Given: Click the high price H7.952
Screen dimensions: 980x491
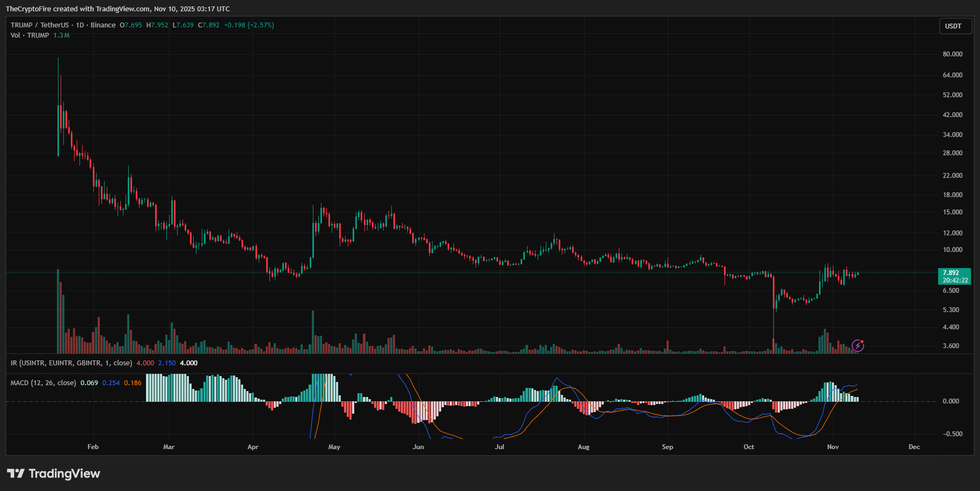Looking at the screenshot, I should 157,25.
